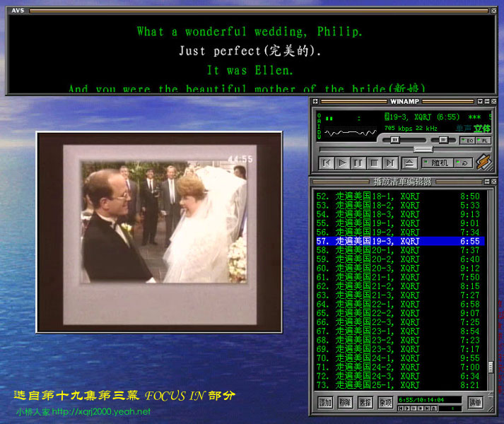The image size is (504, 424).
Task: Toggle the playlist editor windowshade mode
Action: (487, 182)
